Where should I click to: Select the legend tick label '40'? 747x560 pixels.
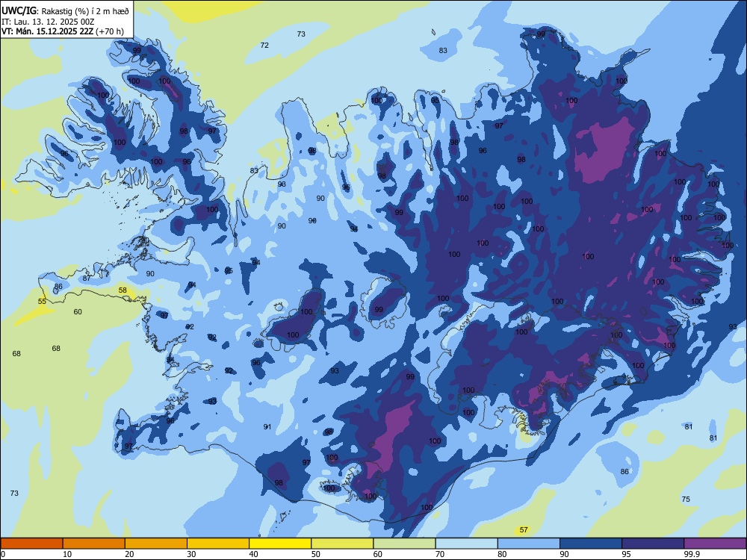(x=253, y=554)
